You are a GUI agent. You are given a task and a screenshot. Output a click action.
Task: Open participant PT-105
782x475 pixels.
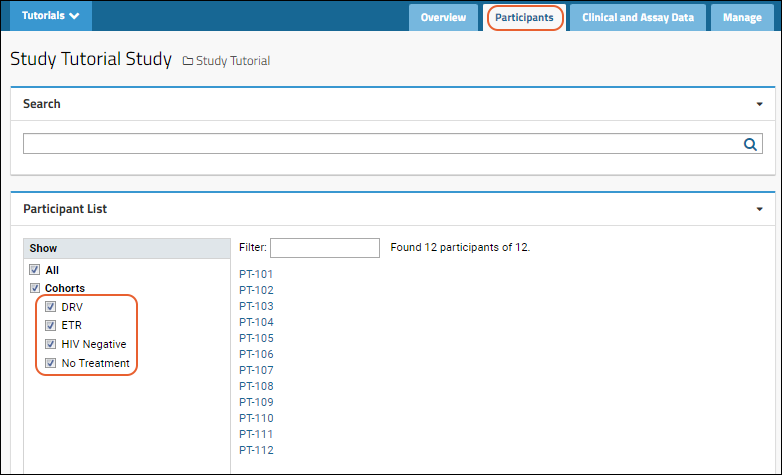click(x=256, y=338)
